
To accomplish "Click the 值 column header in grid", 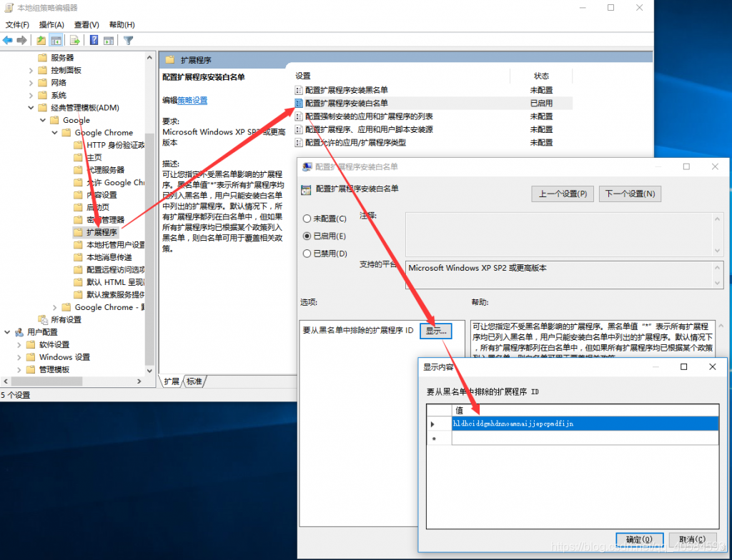I will 585,410.
